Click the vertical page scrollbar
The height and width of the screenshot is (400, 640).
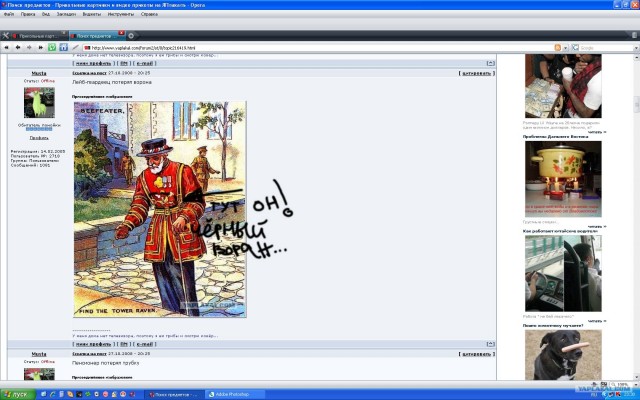636,217
